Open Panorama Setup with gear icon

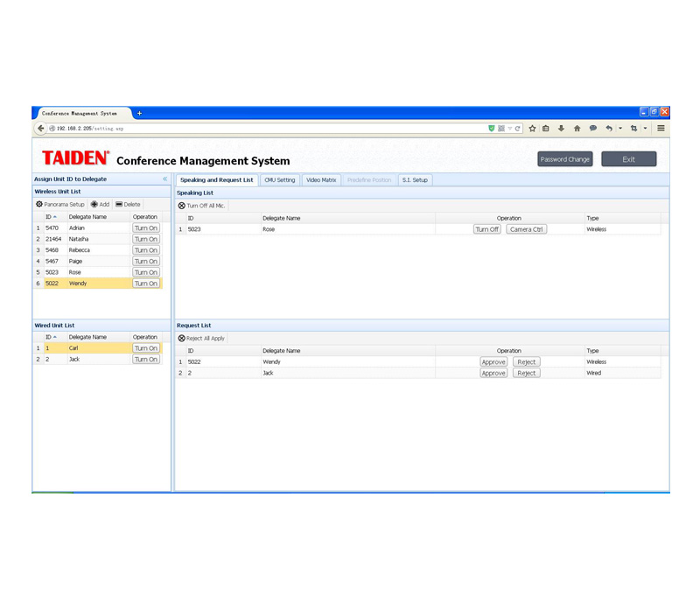click(x=60, y=205)
